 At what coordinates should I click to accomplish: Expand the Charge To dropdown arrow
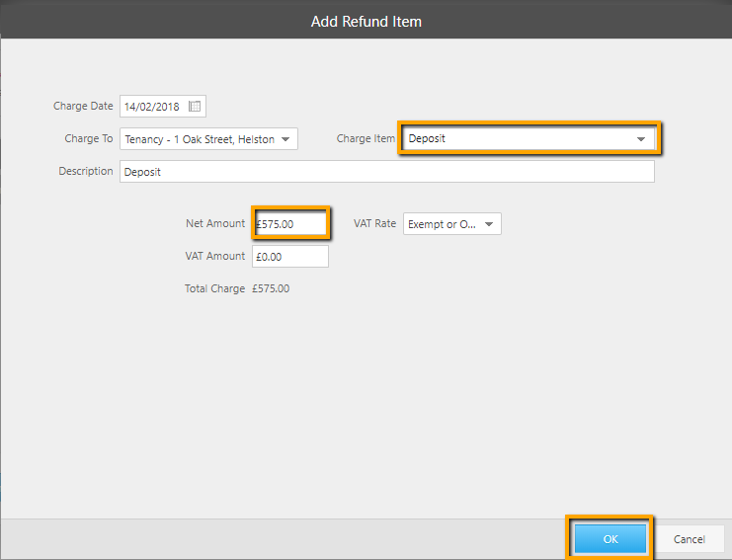click(x=285, y=139)
